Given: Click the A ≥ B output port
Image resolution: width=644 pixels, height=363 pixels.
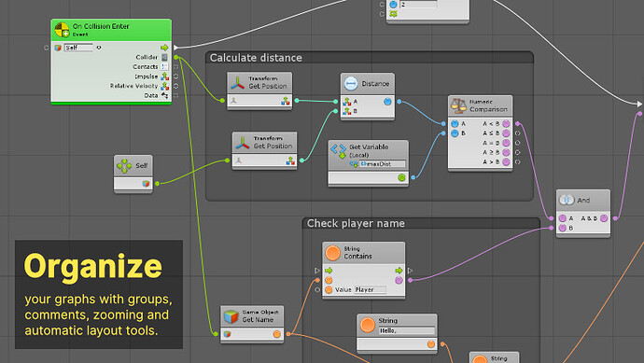Looking at the screenshot, I should (x=506, y=152).
